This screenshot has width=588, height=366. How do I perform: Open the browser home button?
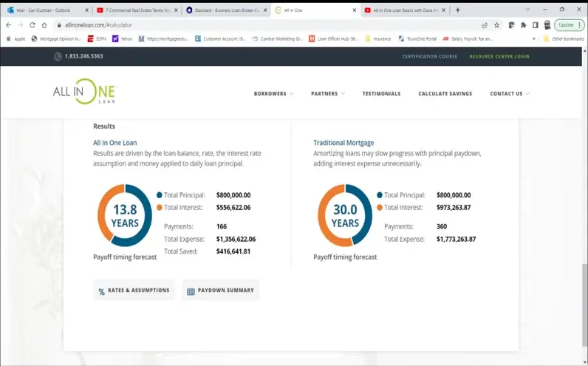(44, 25)
